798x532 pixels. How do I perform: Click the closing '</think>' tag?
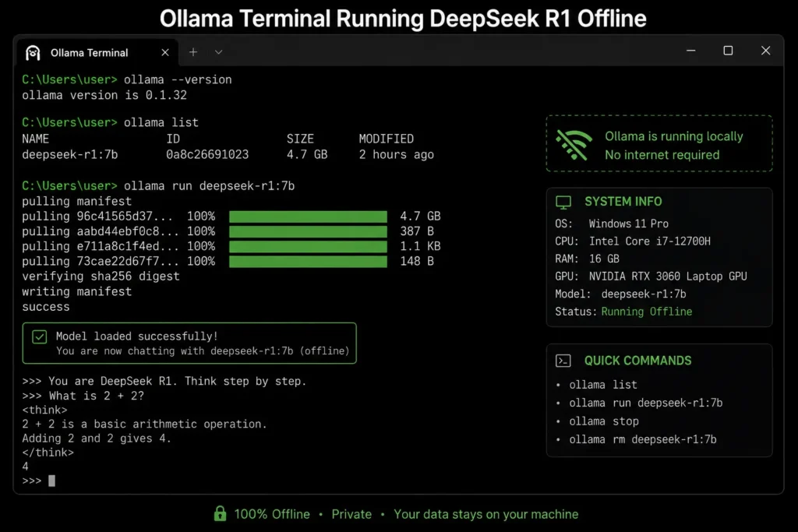coord(48,453)
